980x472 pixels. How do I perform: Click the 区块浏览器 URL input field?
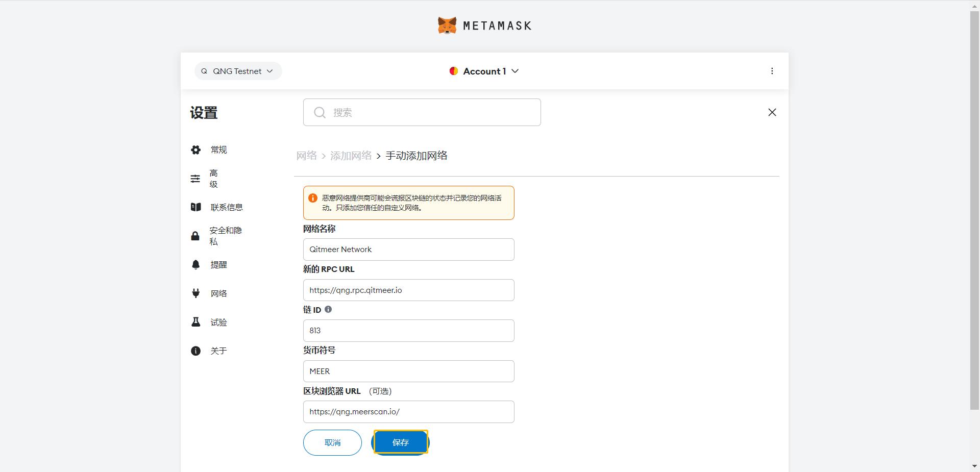[408, 412]
